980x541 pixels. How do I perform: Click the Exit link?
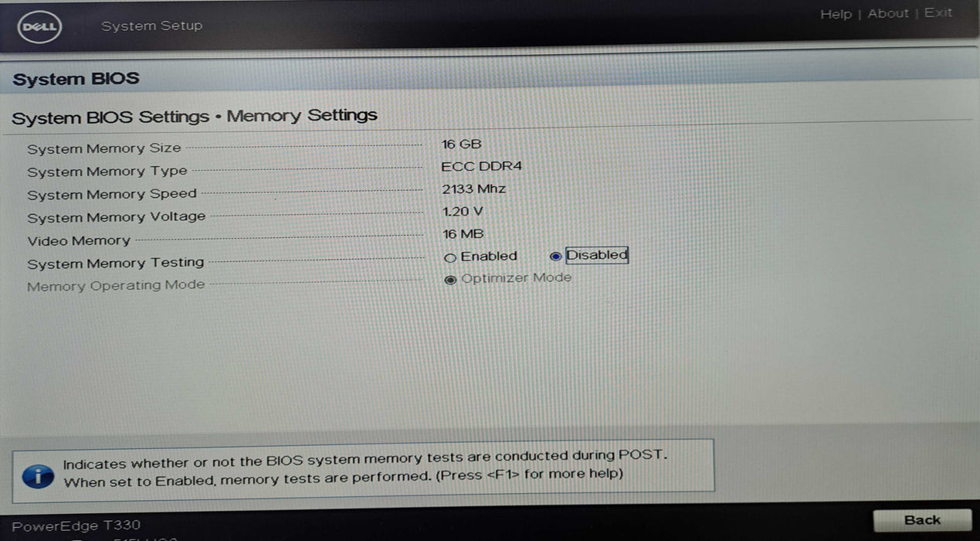click(938, 13)
